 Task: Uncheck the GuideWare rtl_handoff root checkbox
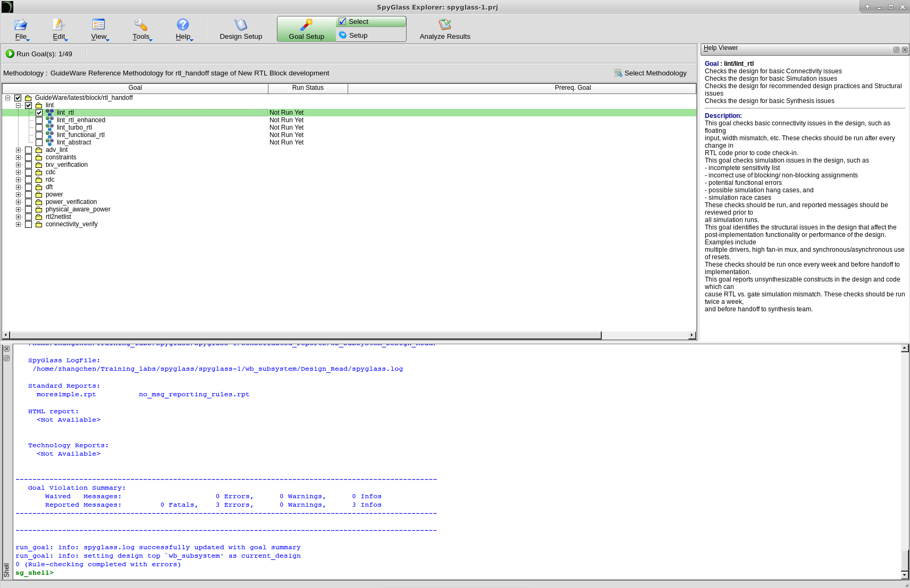18,98
